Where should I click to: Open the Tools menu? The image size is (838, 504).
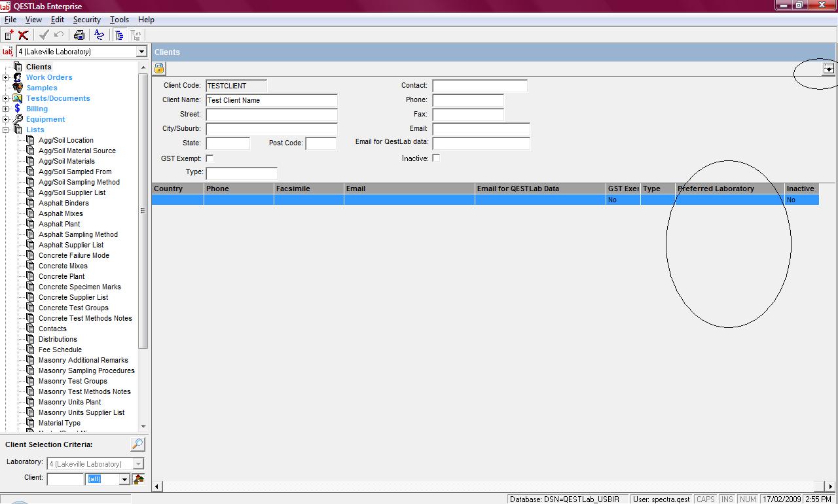[x=119, y=20]
